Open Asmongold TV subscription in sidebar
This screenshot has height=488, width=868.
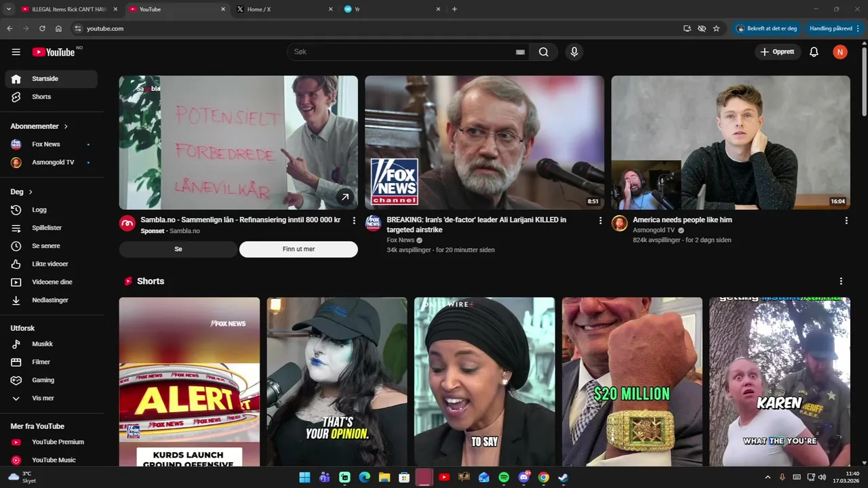point(52,163)
